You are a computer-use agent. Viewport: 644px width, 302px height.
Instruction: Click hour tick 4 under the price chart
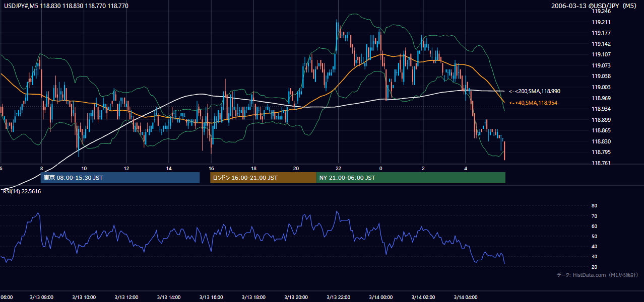(466, 168)
